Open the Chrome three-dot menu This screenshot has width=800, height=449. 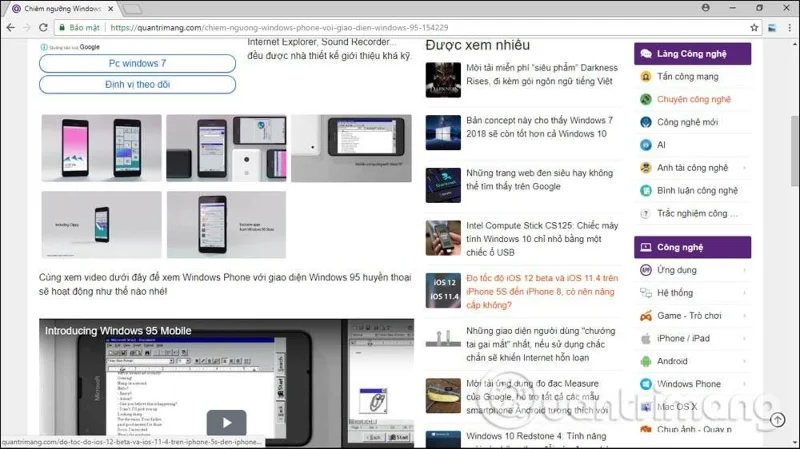pyautogui.click(x=789, y=28)
